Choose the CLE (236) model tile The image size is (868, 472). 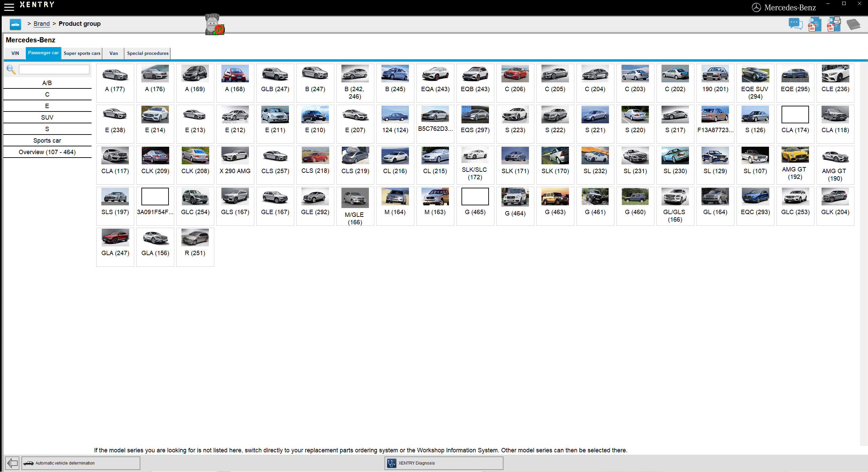[x=835, y=83]
